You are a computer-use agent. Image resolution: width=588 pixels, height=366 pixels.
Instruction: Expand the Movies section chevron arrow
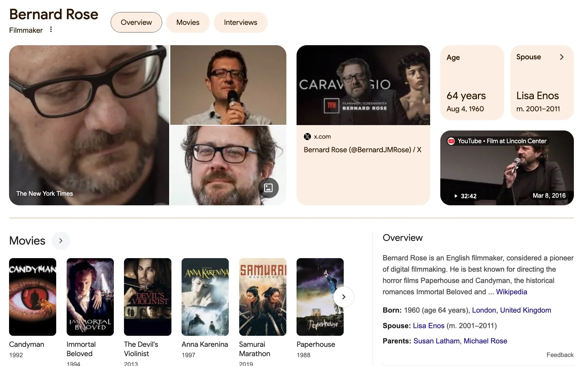click(x=61, y=241)
